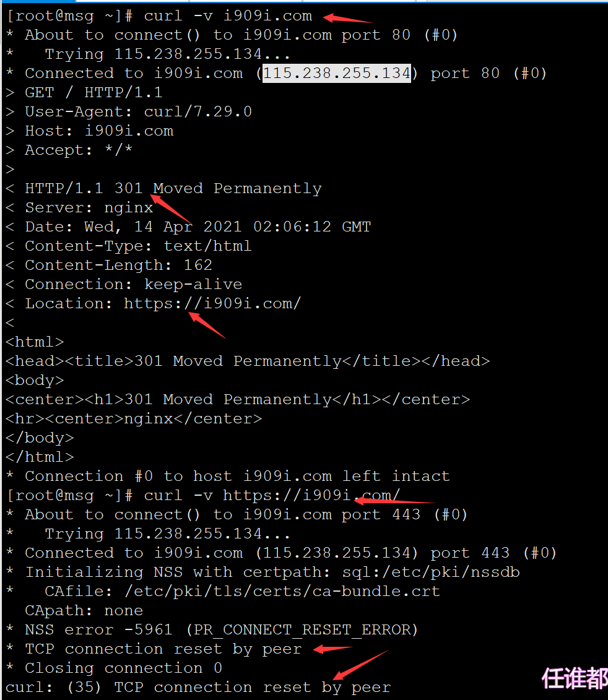The height and width of the screenshot is (700, 608).
Task: Click the Server: nginx header line
Action: (79, 207)
